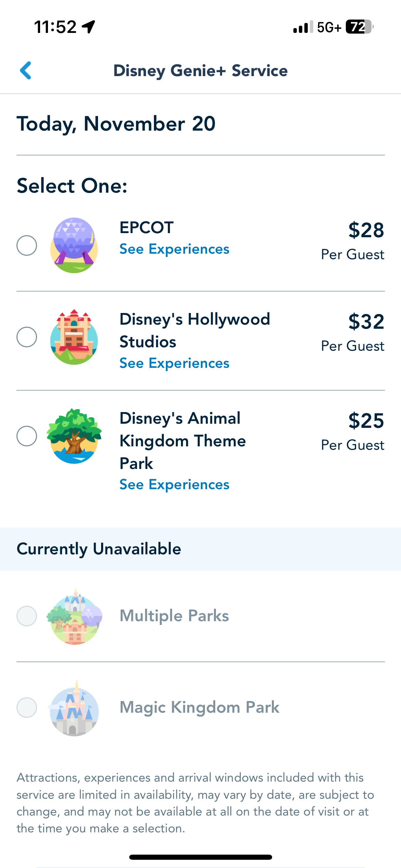Tap the EPCOT Spaceship Earth icon
The image size is (401, 868).
coord(74,245)
